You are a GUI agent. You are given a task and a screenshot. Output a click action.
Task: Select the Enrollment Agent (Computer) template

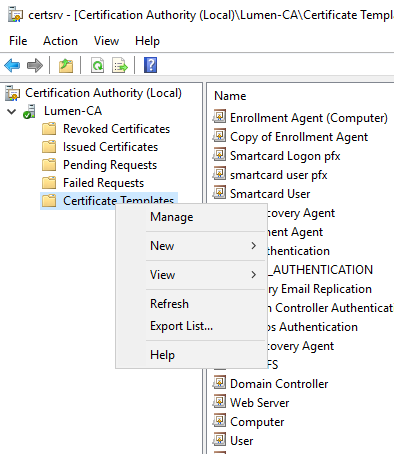(x=309, y=118)
